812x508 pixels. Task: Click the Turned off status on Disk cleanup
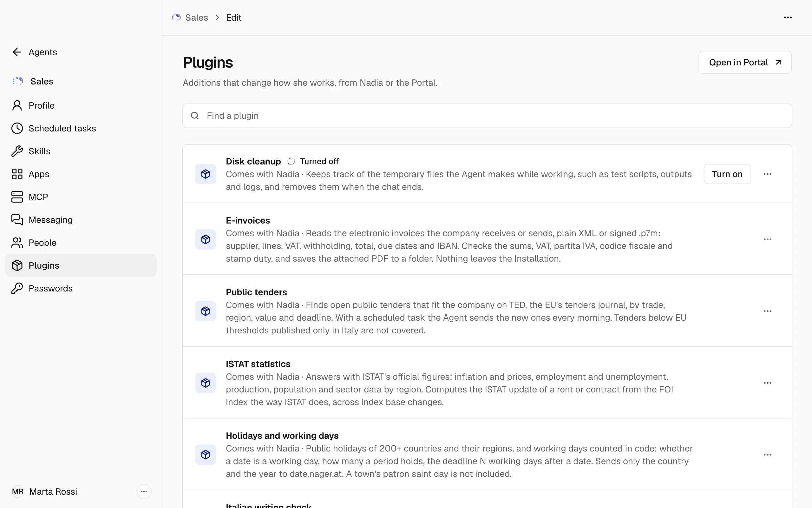(x=313, y=161)
